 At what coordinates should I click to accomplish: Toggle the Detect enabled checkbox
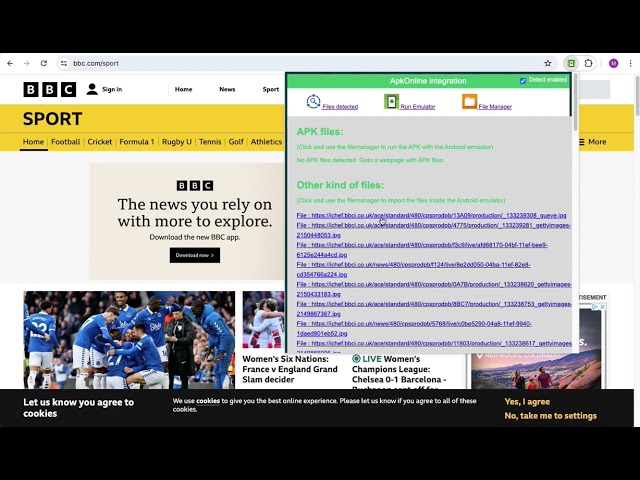[x=522, y=81]
